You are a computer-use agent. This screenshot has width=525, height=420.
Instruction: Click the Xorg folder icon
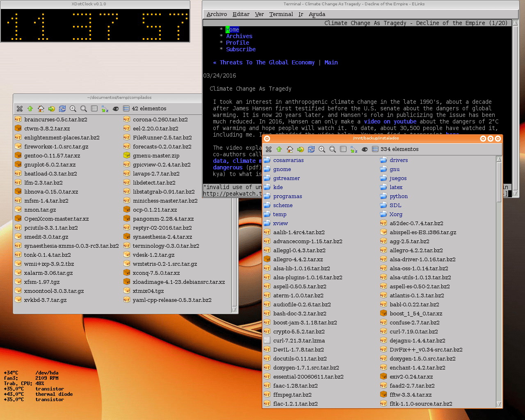[x=383, y=214]
